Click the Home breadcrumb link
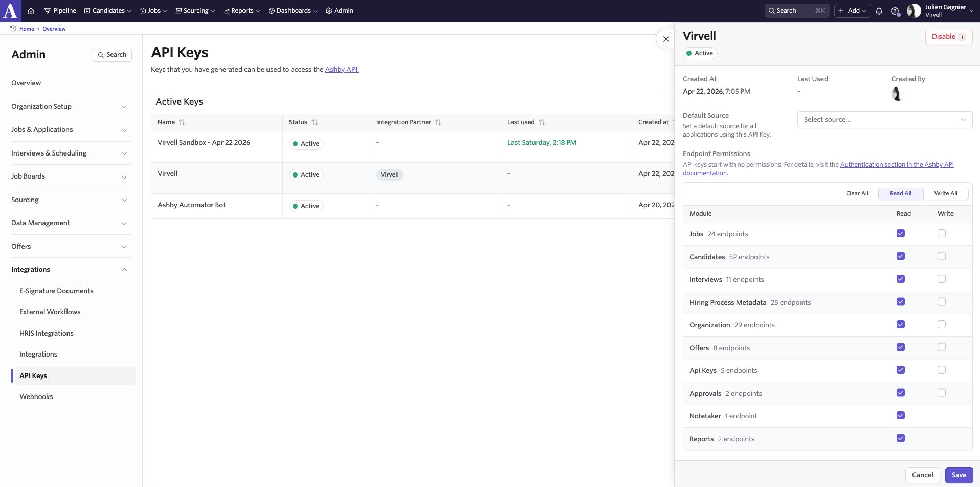 pos(27,29)
